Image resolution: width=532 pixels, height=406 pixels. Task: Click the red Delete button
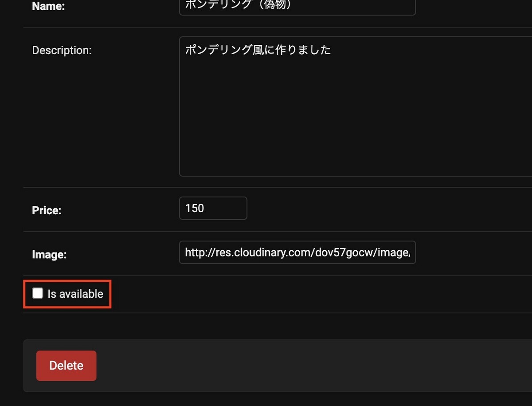66,365
